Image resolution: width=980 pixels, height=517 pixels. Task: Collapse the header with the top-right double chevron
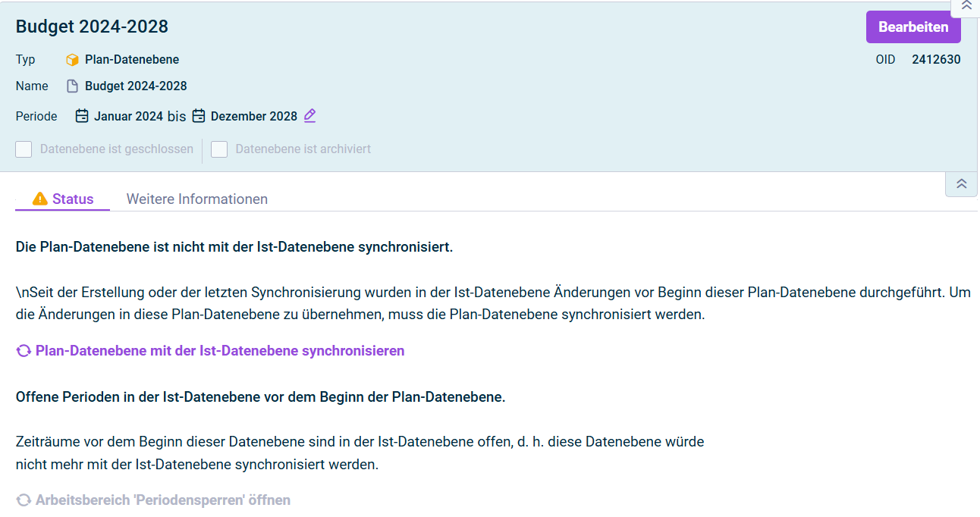point(966,6)
